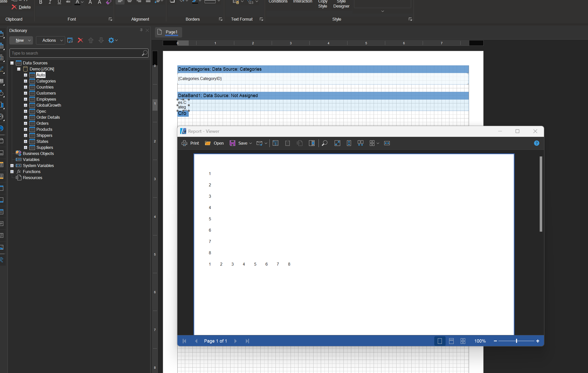This screenshot has height=373, width=588.
Task: Toggle Italic formatting
Action: pos(50,2)
